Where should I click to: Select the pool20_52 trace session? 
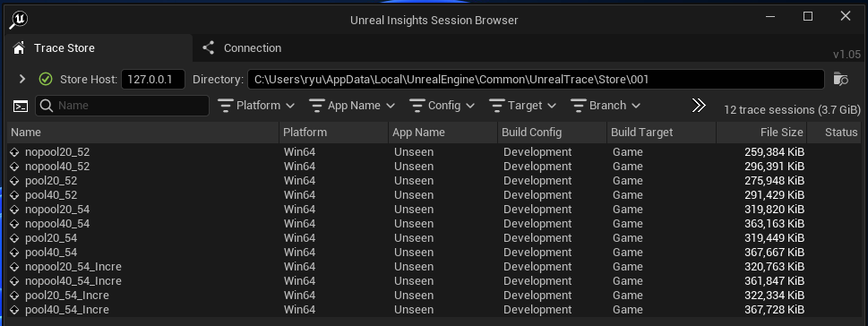(434, 181)
